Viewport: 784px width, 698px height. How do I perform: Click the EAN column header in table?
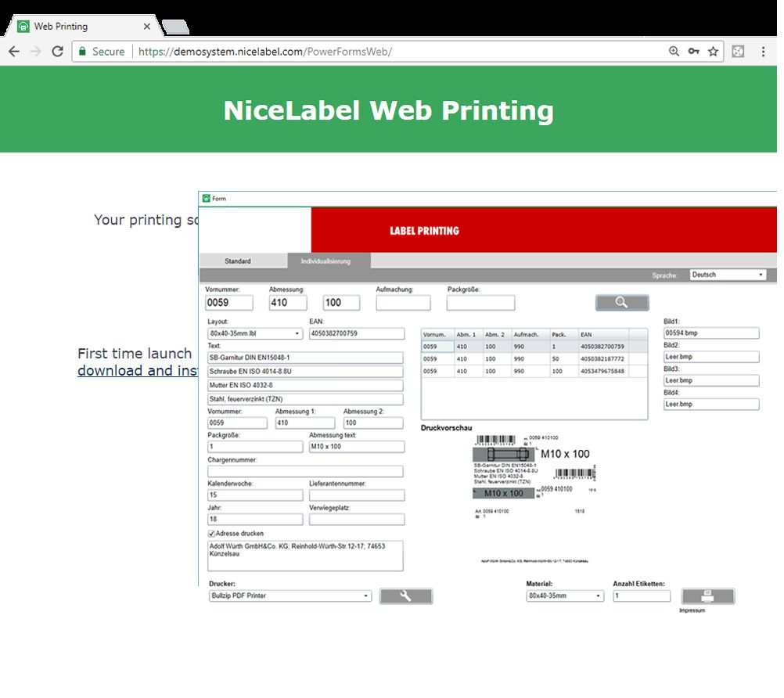(603, 334)
